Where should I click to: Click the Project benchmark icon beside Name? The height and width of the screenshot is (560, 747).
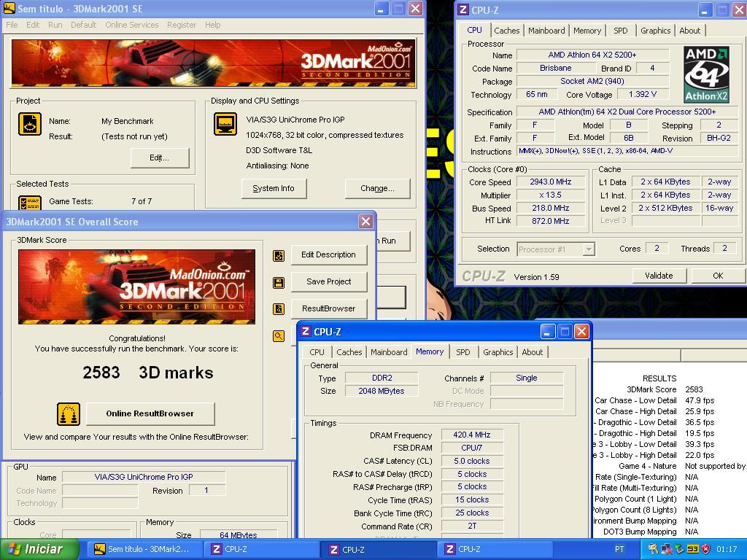click(x=29, y=124)
